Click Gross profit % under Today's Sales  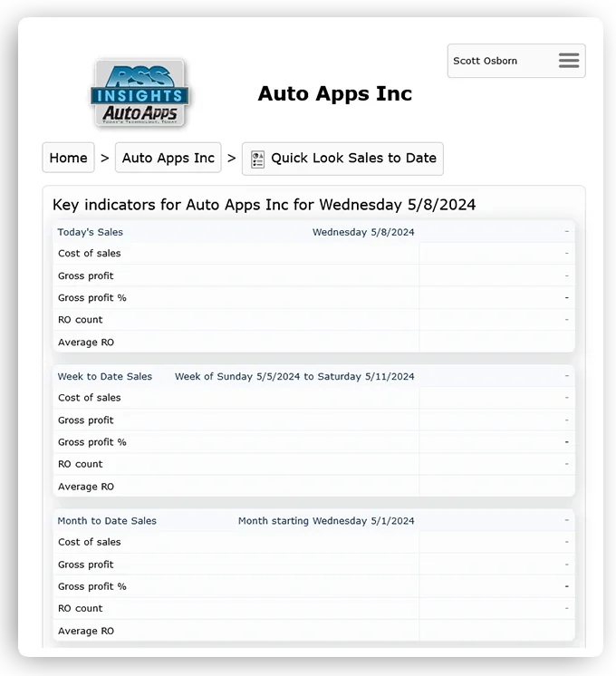[x=92, y=298]
